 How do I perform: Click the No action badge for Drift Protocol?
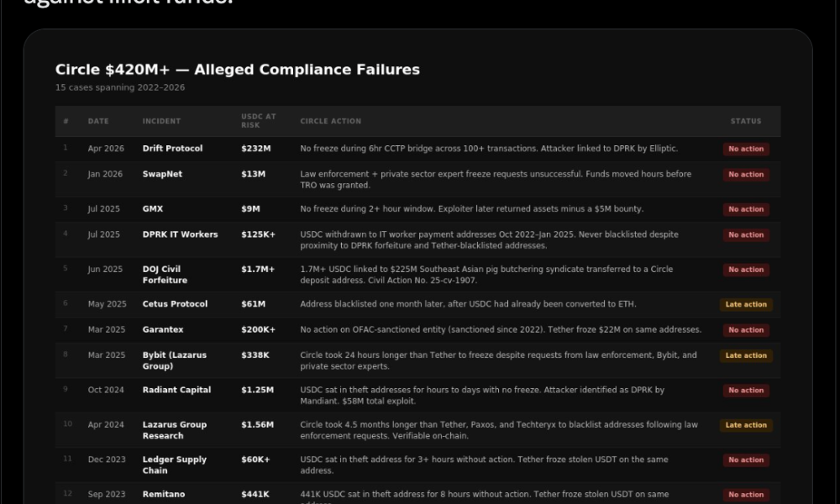[746, 150]
